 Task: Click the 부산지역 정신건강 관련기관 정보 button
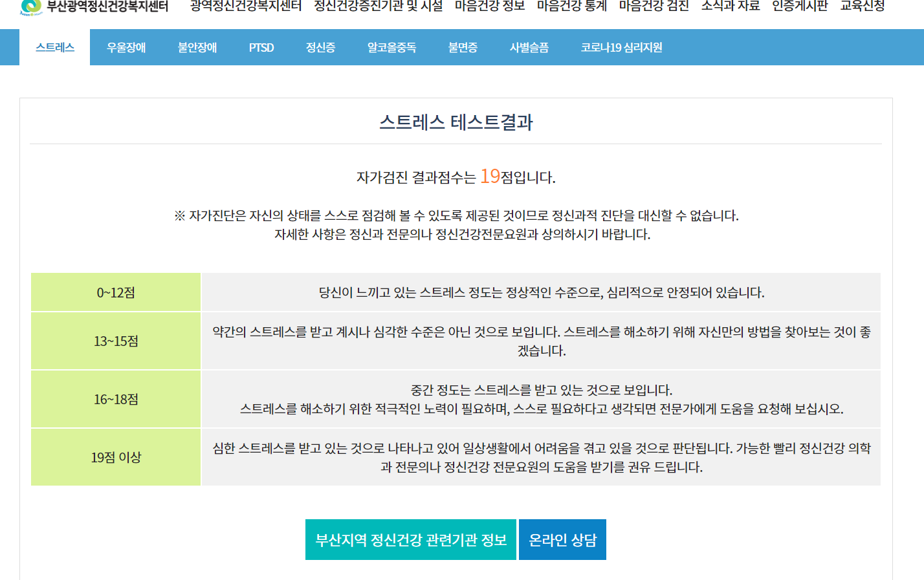tap(411, 539)
